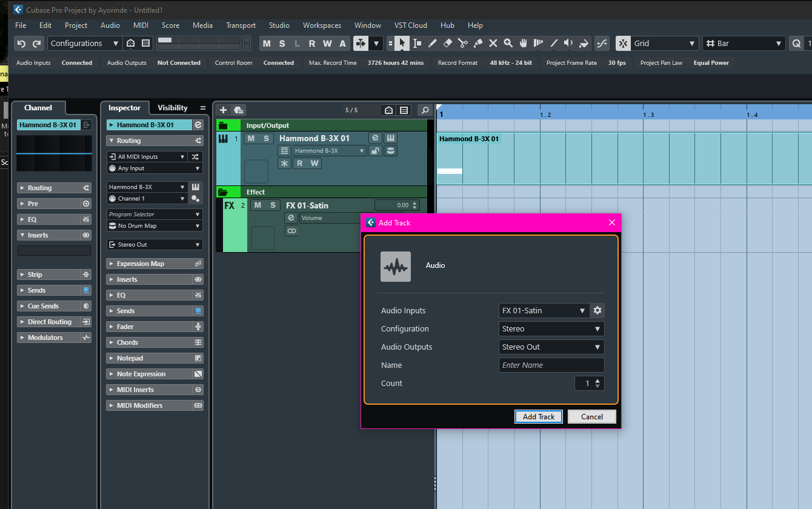The image size is (812, 509).
Task: Click the Hammond B-3X 01 MIDI part
Action: 624,158
